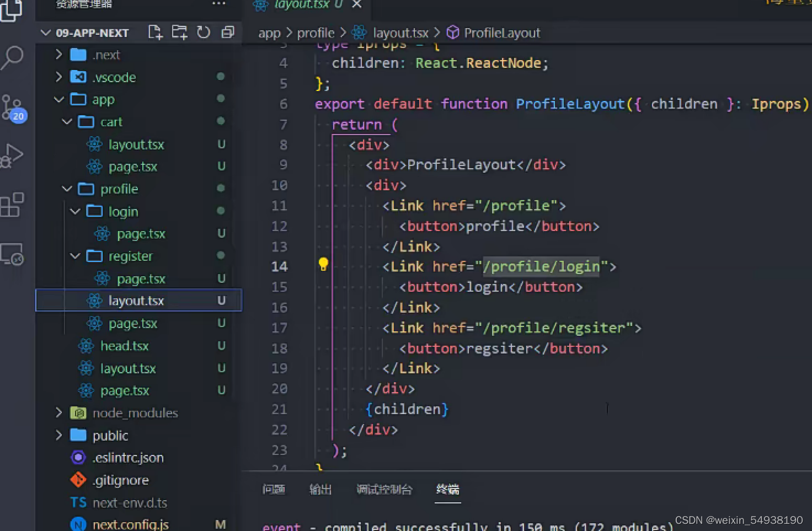Open explorer more actions ellipsis menu
This screenshot has height=531, width=812.
click(219, 4)
